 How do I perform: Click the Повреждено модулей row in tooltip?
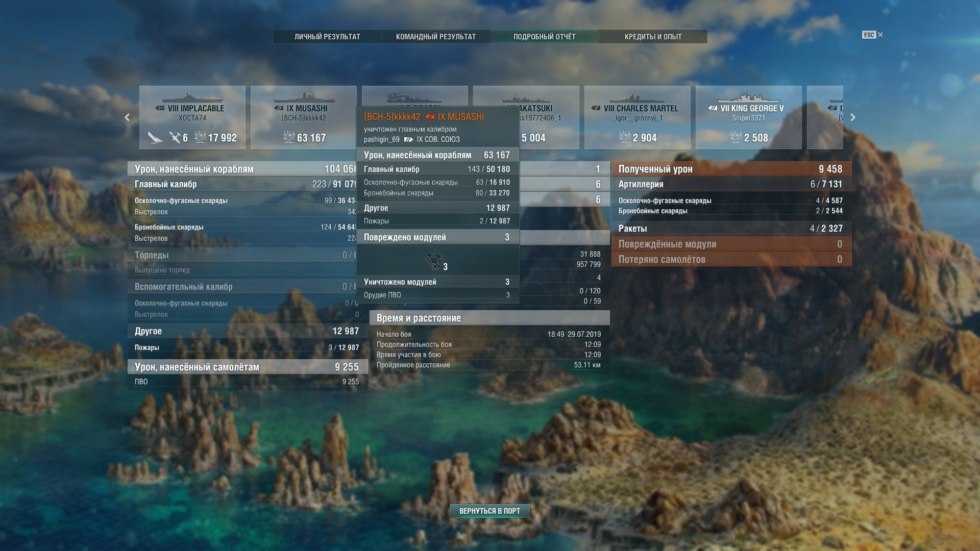click(437, 237)
